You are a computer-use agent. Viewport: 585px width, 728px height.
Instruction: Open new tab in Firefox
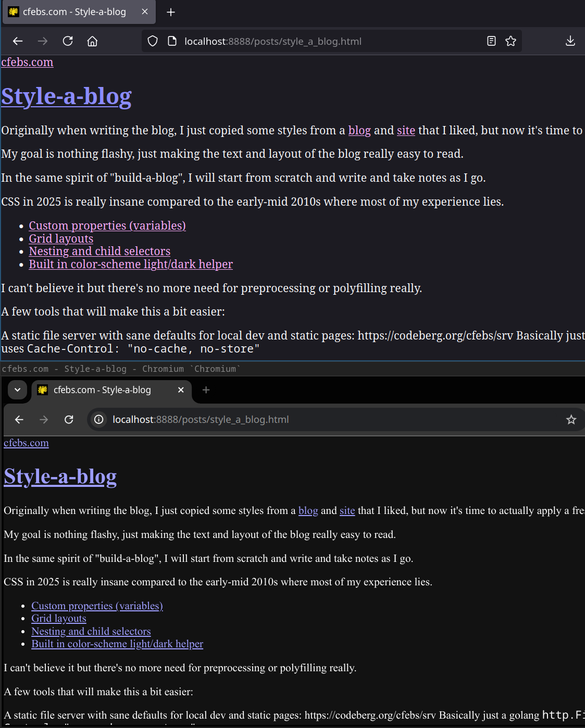tap(171, 12)
